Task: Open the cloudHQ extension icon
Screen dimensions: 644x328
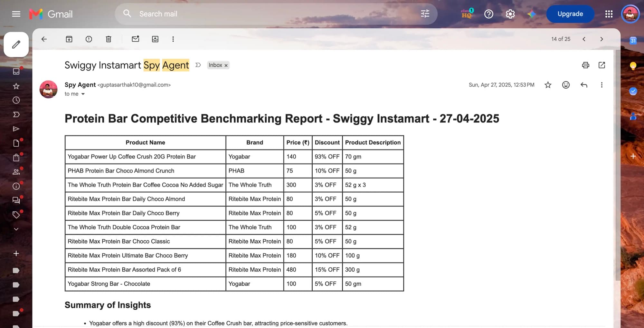Action: point(467,14)
